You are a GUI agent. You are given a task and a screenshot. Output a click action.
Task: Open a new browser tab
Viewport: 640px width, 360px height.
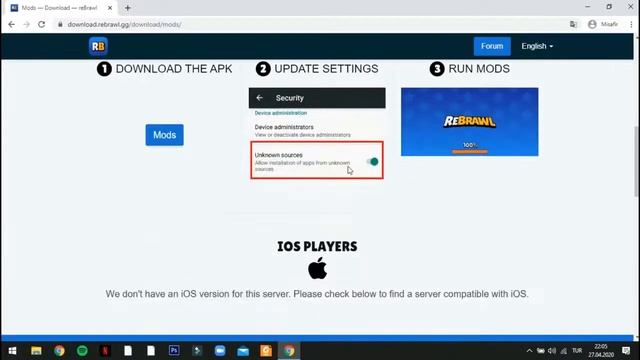[x=128, y=8]
